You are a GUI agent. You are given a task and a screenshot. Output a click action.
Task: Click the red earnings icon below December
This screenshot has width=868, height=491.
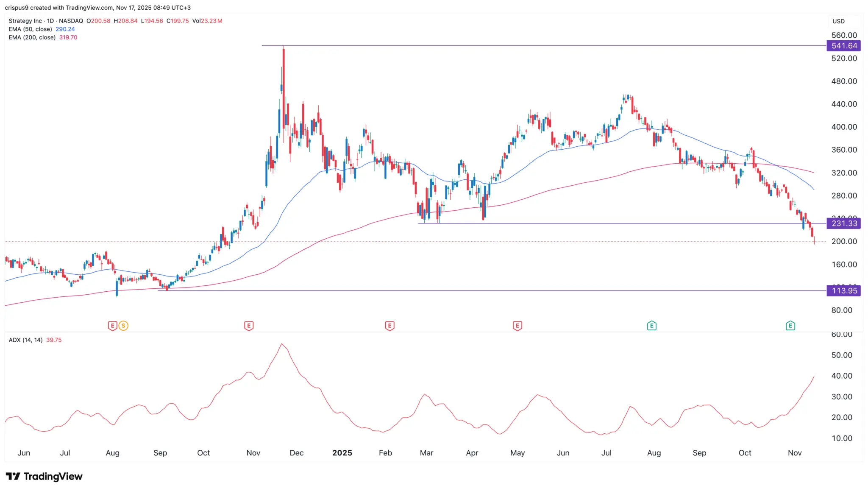(249, 326)
